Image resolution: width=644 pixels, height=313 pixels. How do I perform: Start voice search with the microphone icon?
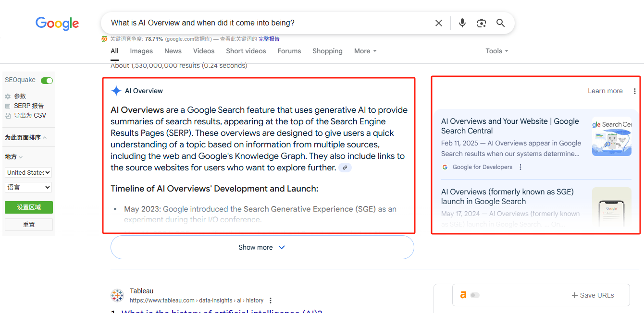(462, 23)
